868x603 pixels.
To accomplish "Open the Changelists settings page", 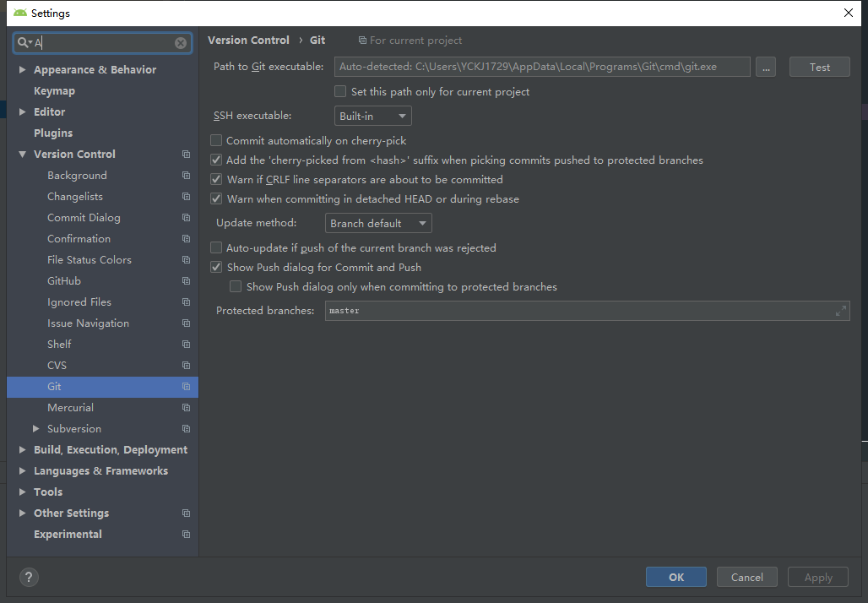I will click(75, 197).
